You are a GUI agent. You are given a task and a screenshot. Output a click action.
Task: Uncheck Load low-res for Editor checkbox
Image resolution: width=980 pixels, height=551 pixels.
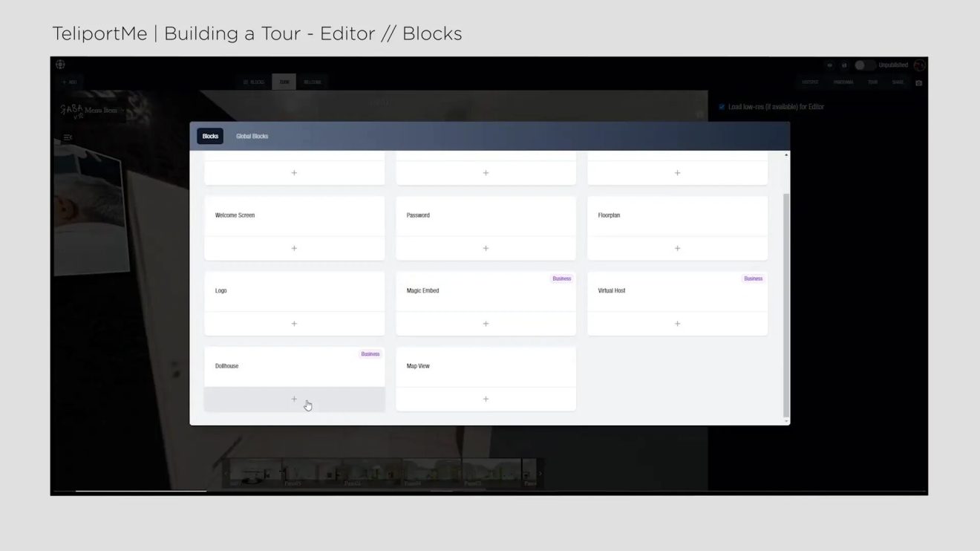tap(722, 107)
